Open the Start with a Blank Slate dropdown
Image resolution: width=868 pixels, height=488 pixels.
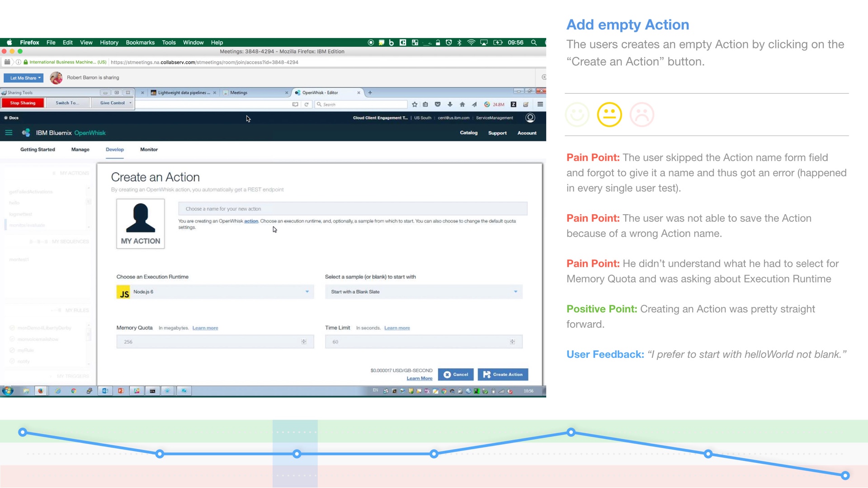coord(424,292)
